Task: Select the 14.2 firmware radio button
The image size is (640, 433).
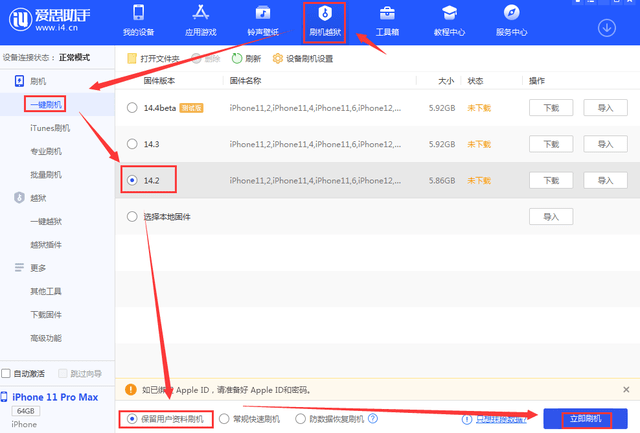Action: point(132,180)
